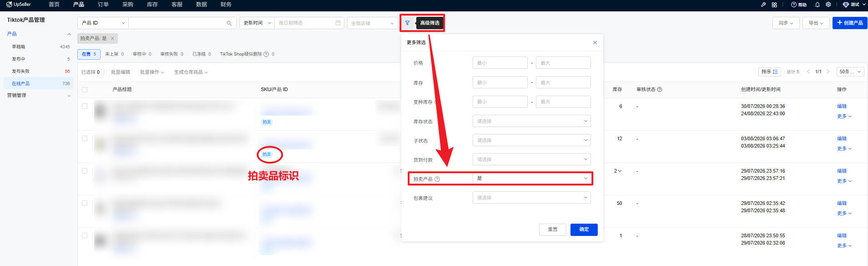This screenshot has height=266, width=868.
Task: Click the 确定 confirm button
Action: (x=584, y=230)
